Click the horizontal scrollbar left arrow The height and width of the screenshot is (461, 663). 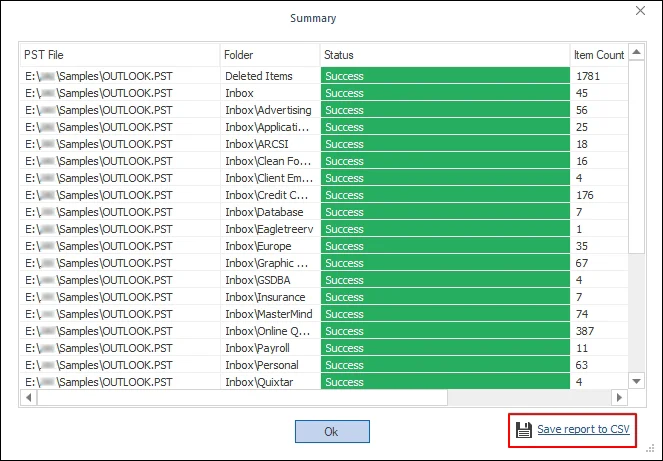29,398
